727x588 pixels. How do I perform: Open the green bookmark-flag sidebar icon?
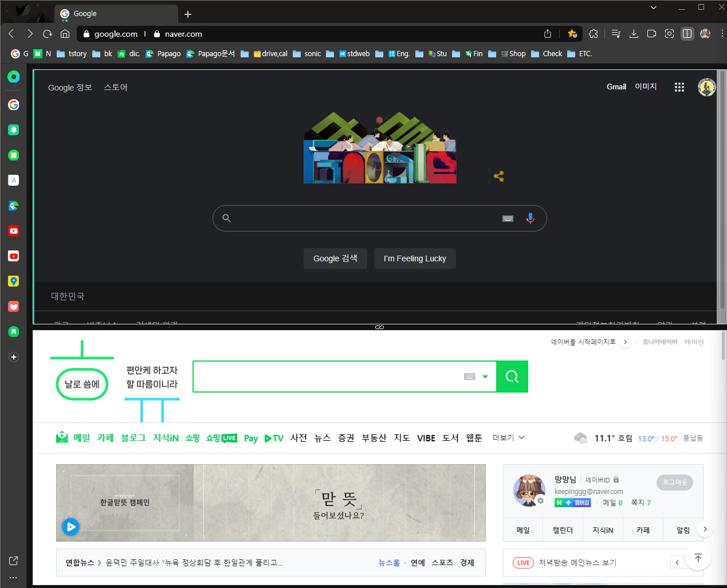pos(14,332)
